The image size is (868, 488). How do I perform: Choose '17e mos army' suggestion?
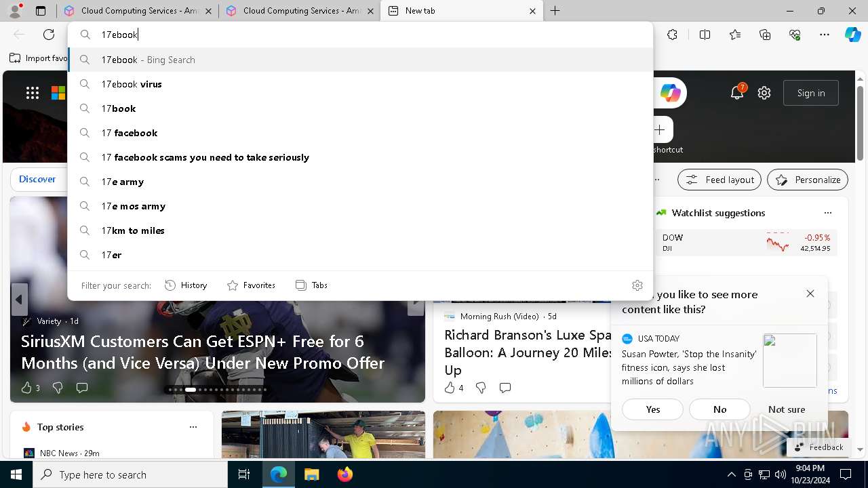360,206
